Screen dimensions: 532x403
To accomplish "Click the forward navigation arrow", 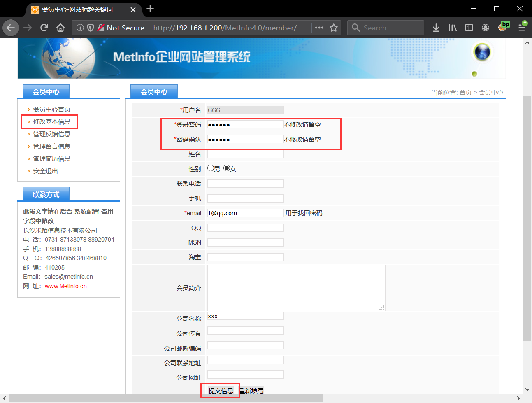I will click(x=28, y=28).
